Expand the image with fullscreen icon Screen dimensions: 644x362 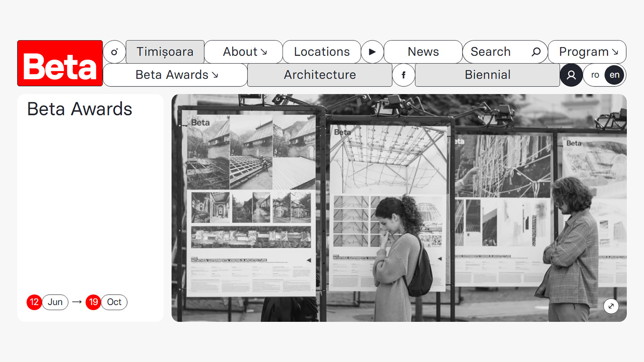pyautogui.click(x=611, y=306)
